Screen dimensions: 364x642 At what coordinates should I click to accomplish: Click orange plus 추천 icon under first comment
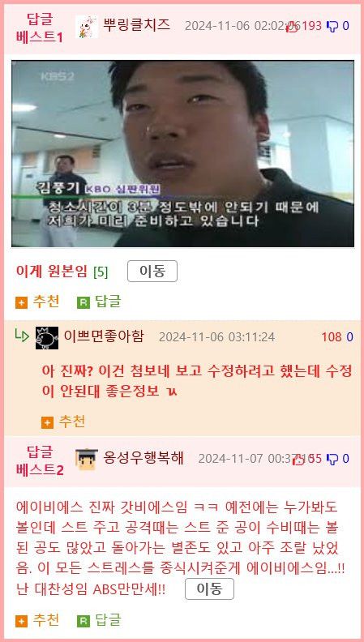point(21,303)
